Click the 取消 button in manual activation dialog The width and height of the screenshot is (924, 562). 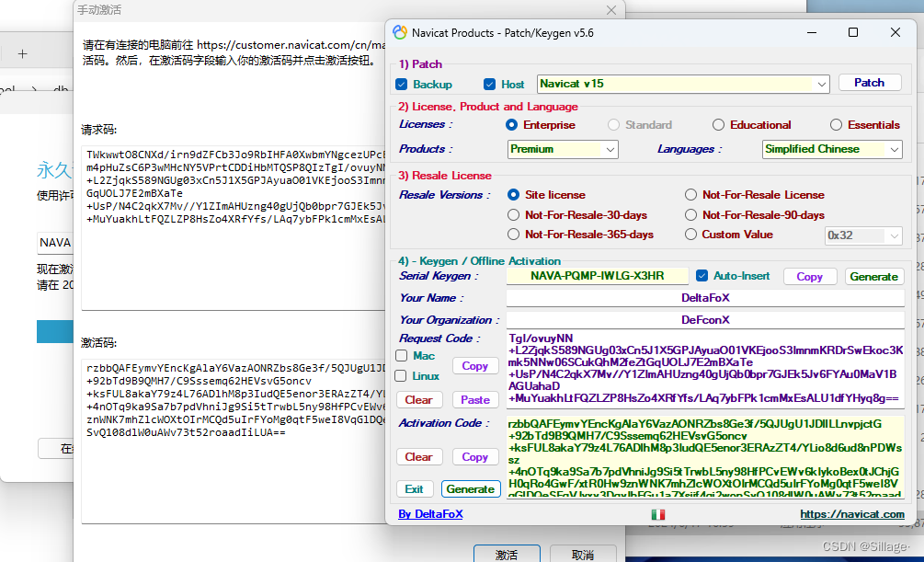583,555
